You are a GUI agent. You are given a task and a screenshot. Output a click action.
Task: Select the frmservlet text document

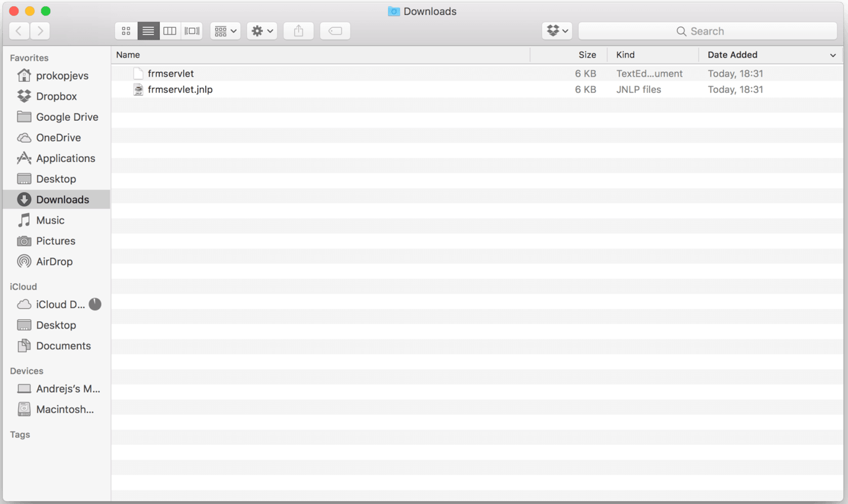pos(170,73)
